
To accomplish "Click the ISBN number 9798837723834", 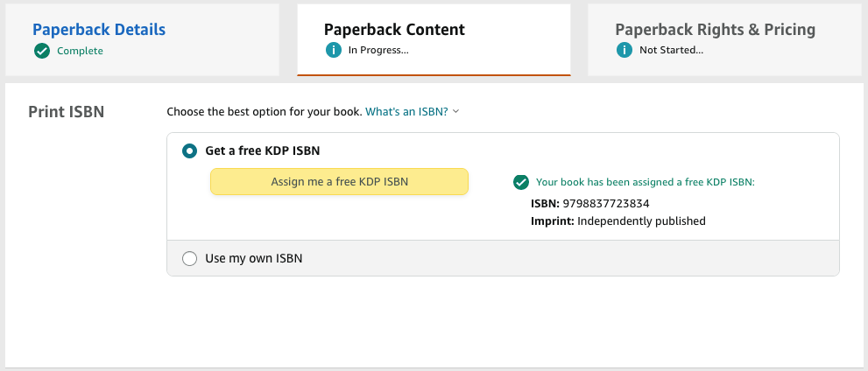I will click(605, 204).
